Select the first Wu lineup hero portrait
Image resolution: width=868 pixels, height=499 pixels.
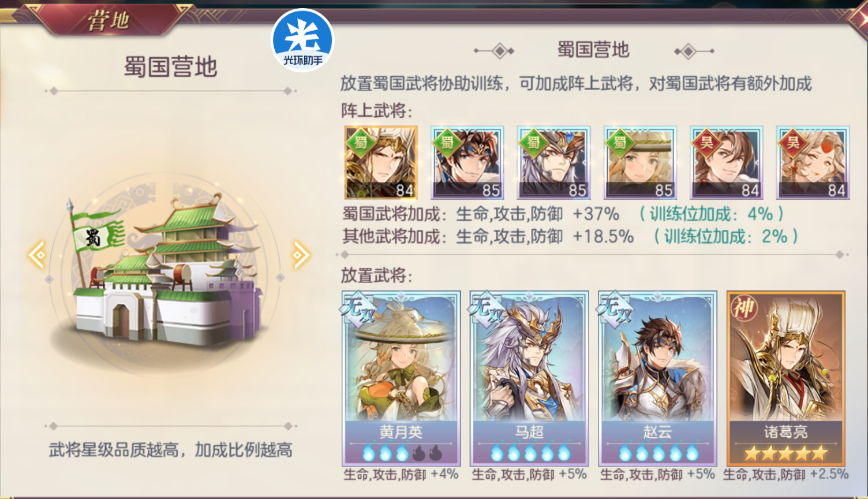coord(727,163)
